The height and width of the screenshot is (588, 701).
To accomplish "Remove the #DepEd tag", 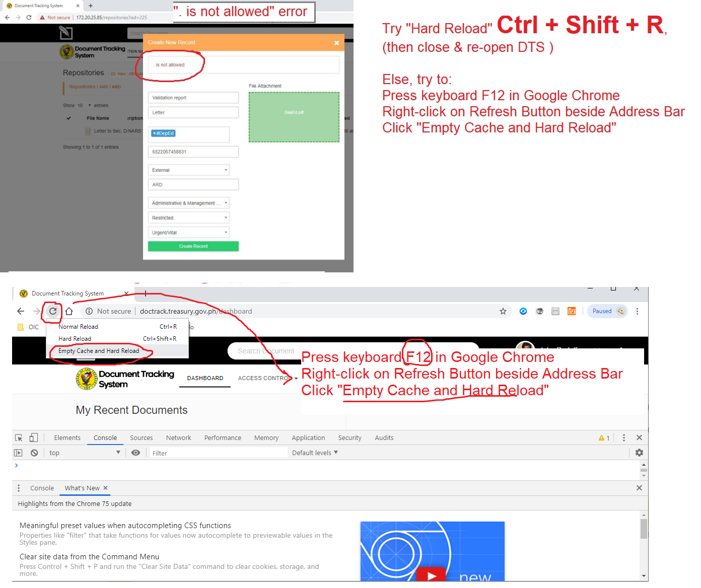I will (155, 133).
